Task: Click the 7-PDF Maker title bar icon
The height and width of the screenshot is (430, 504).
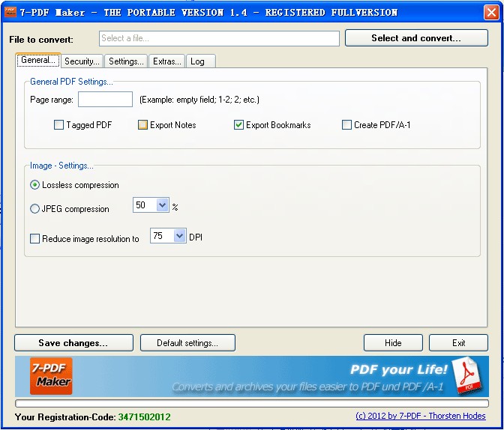Action: point(10,12)
